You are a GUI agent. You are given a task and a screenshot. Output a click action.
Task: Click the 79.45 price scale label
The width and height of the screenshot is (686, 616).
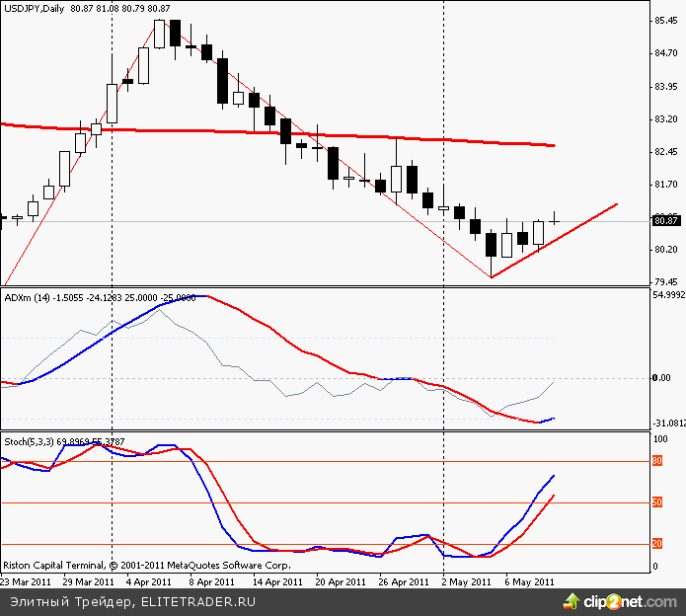coord(666,282)
